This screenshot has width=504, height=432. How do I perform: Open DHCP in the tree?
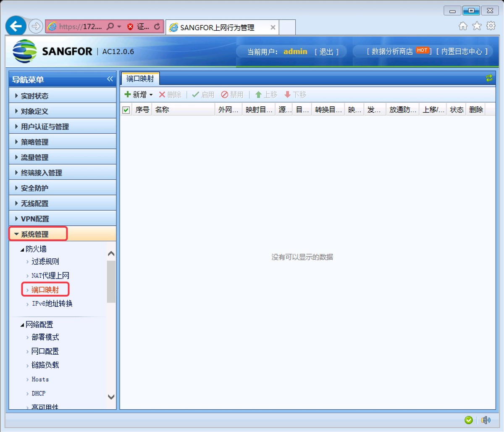pos(38,393)
